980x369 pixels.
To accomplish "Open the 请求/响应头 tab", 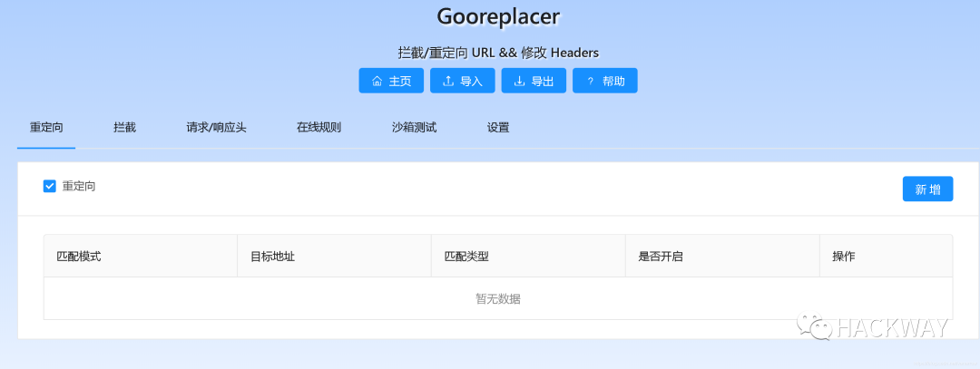I will click(x=216, y=128).
